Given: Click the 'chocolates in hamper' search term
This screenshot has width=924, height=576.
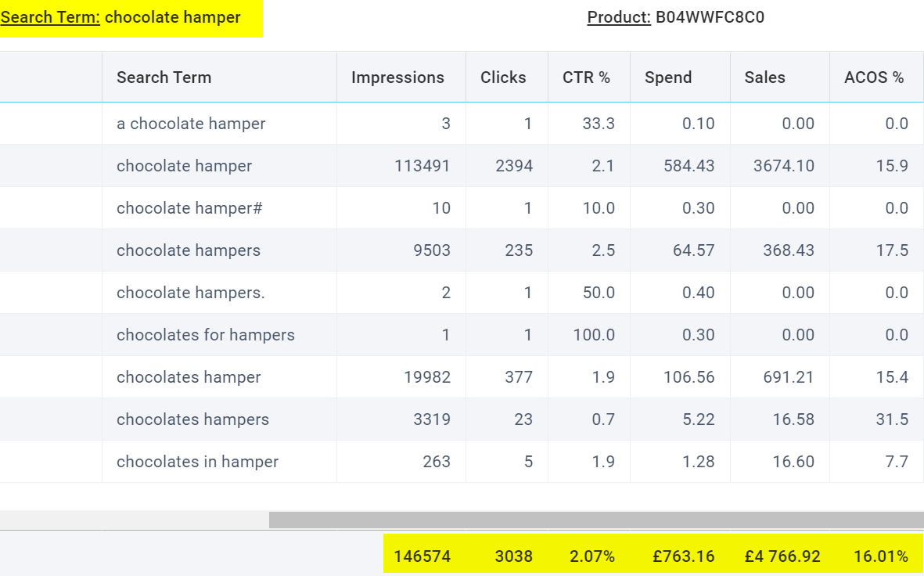Looking at the screenshot, I should point(197,462).
